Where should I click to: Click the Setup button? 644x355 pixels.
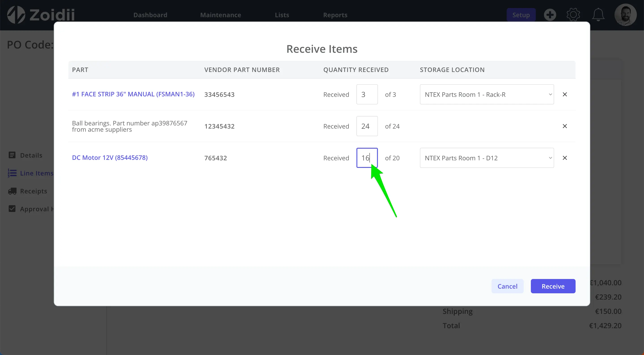coord(521,15)
